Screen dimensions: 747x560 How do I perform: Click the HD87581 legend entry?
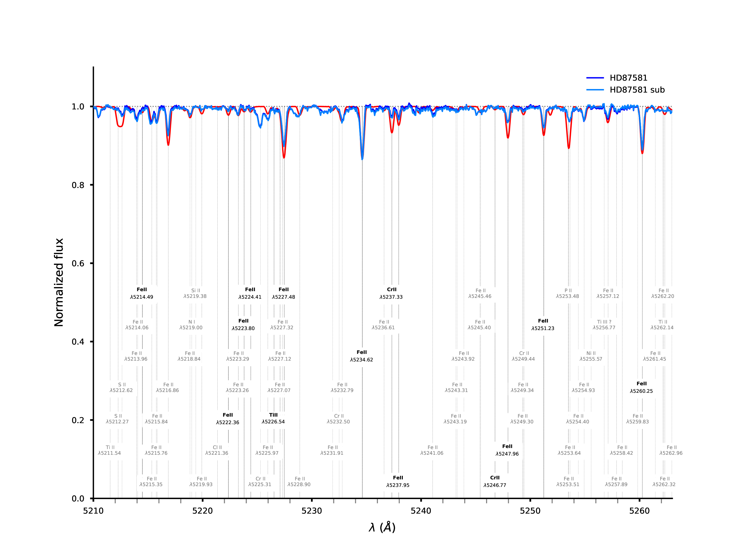628,78
